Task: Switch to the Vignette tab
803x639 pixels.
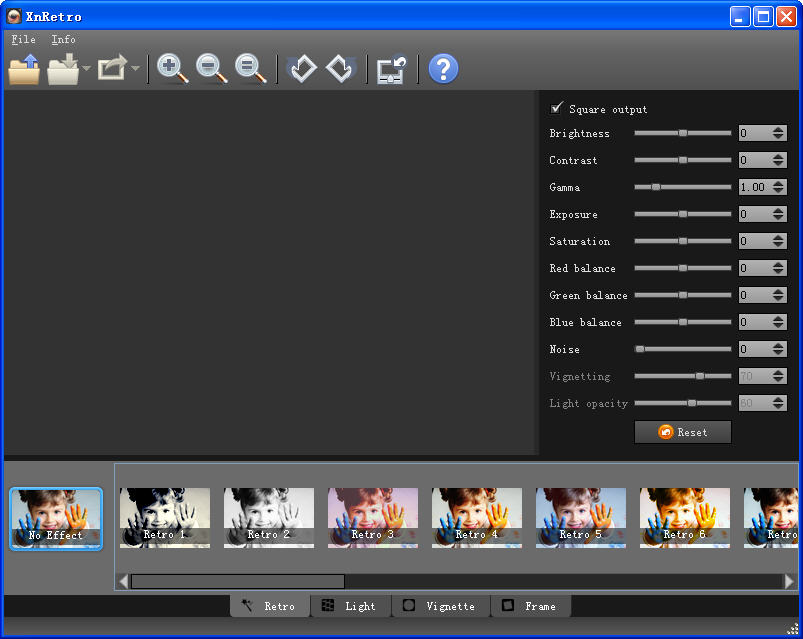Action: (439, 606)
